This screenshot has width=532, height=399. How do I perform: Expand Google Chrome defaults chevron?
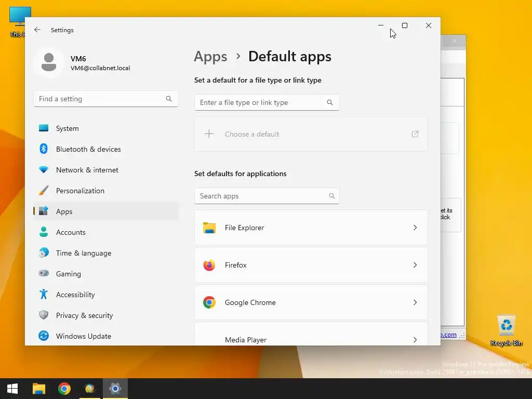point(415,302)
